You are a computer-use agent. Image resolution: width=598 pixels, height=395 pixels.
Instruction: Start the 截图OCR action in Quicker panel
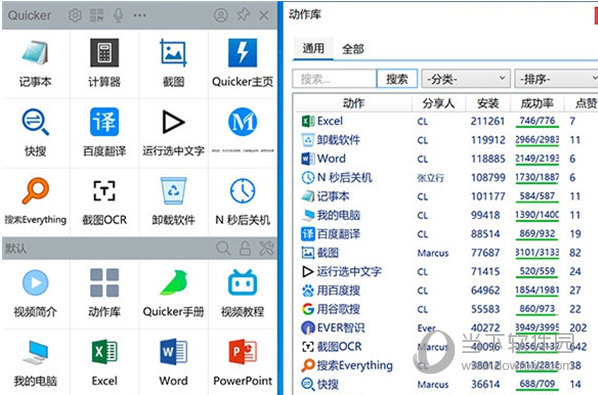[104, 202]
